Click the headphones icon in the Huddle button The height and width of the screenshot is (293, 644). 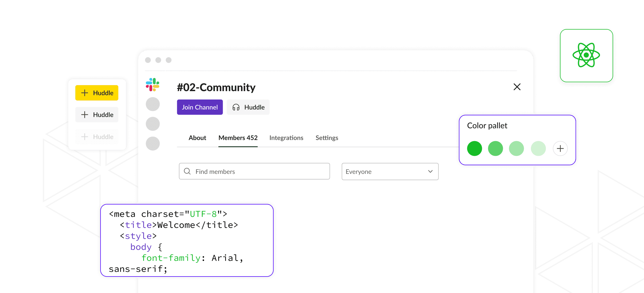tap(235, 107)
